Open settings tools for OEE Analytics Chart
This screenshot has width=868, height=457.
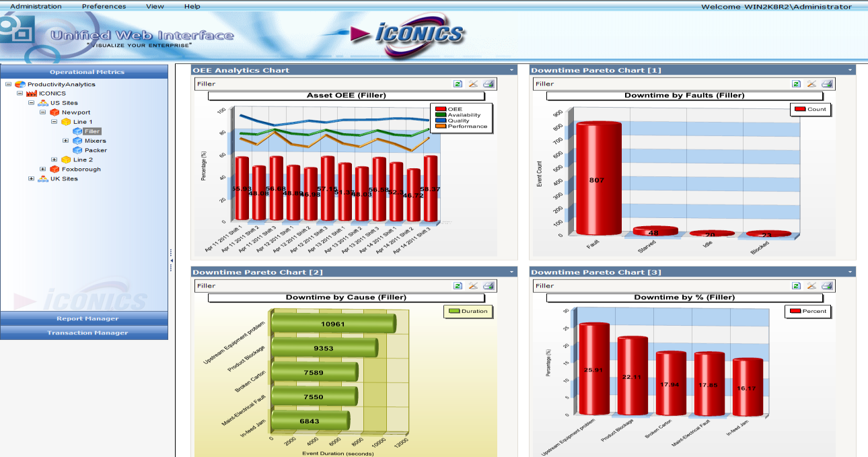[473, 84]
